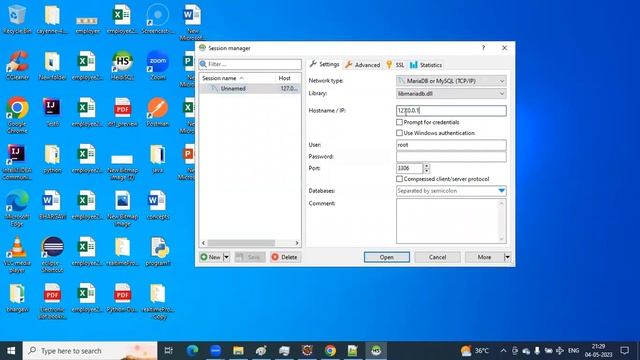Open the Eclipse shortcut on desktop

click(52, 255)
